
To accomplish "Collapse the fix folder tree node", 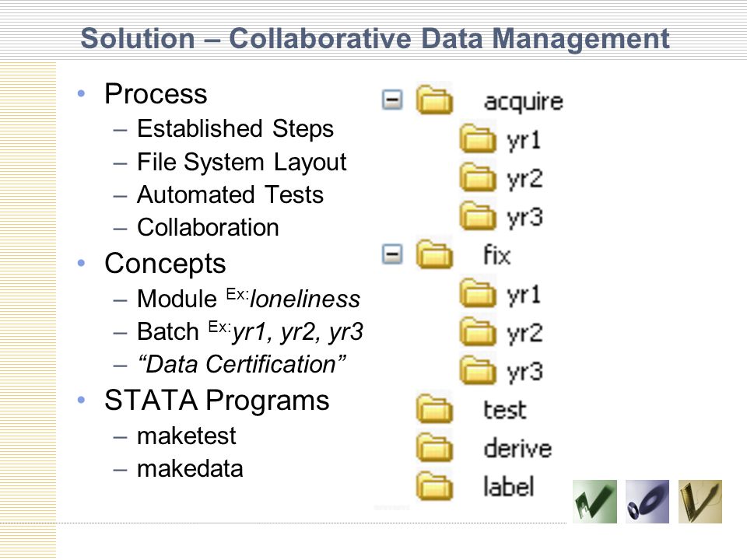I will coord(392,254).
